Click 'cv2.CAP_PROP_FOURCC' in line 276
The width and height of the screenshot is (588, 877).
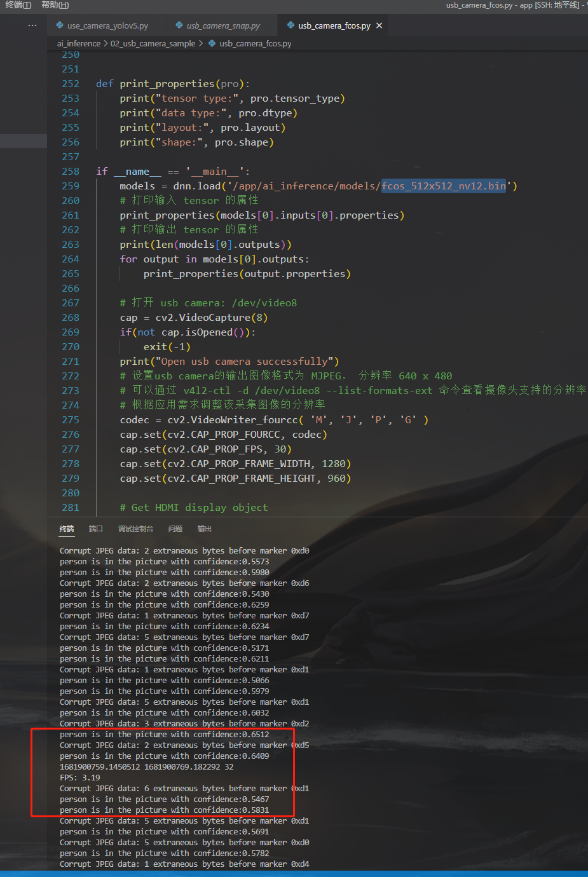pos(224,435)
